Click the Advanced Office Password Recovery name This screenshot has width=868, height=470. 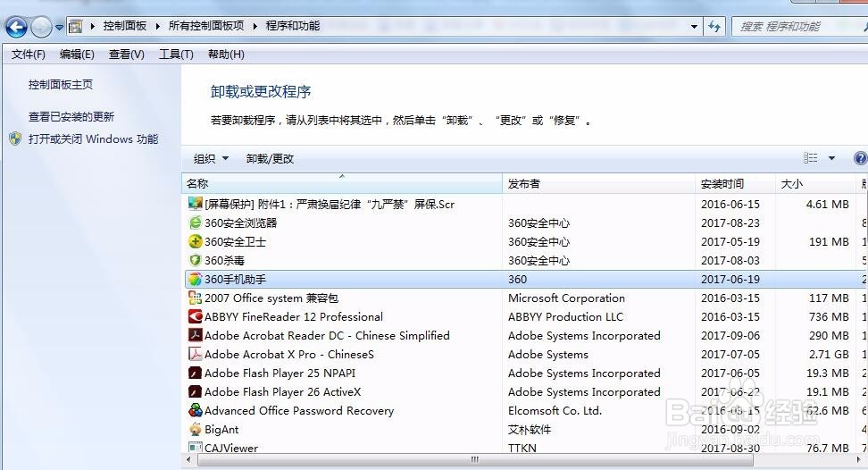299,411
